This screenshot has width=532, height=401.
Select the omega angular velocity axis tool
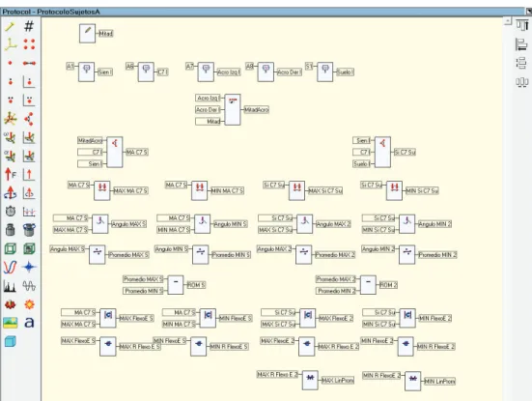point(11,137)
